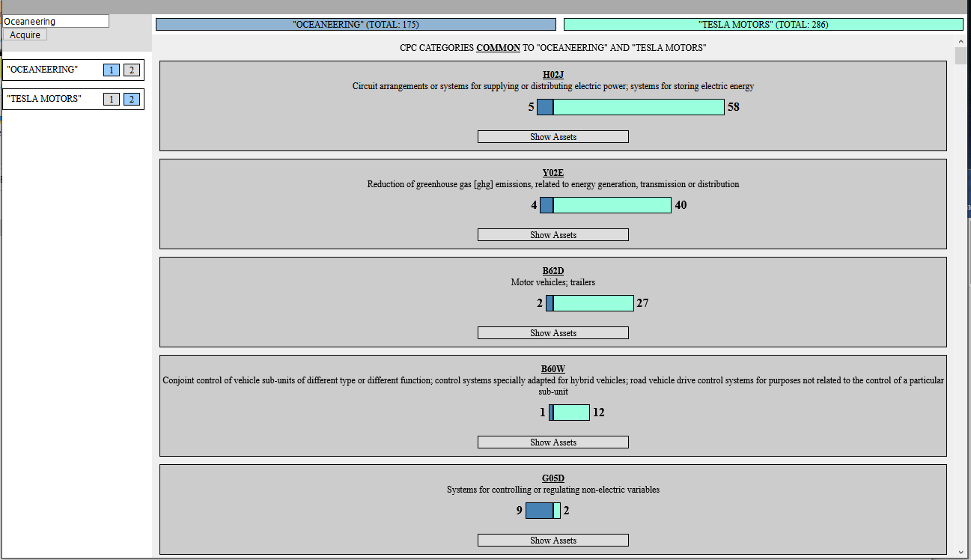Click the Acquire button

click(x=25, y=34)
